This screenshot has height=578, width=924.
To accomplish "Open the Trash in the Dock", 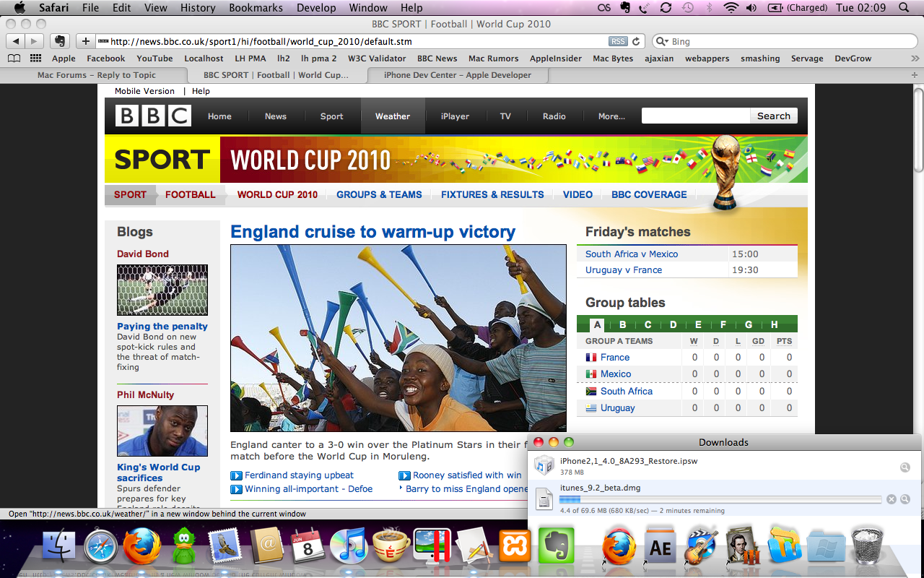I will 868,546.
